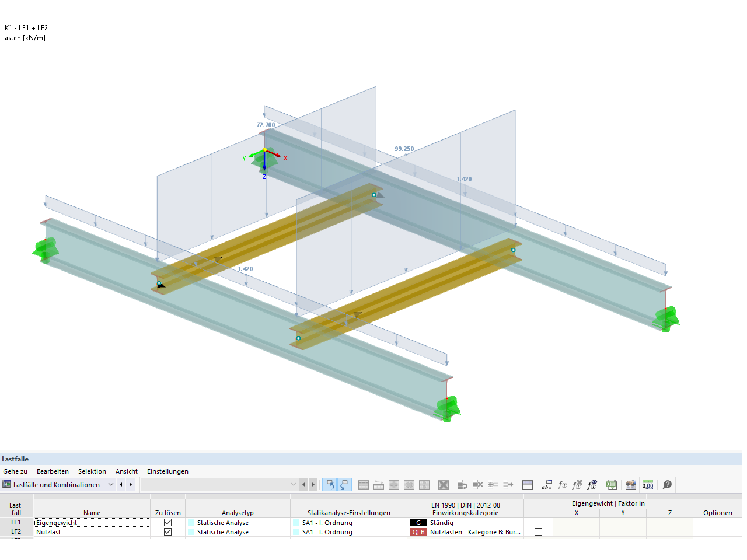Screen dimensions: 747x560
Task: Click the right-arrow rows icon in toolbar
Action: [x=508, y=485]
